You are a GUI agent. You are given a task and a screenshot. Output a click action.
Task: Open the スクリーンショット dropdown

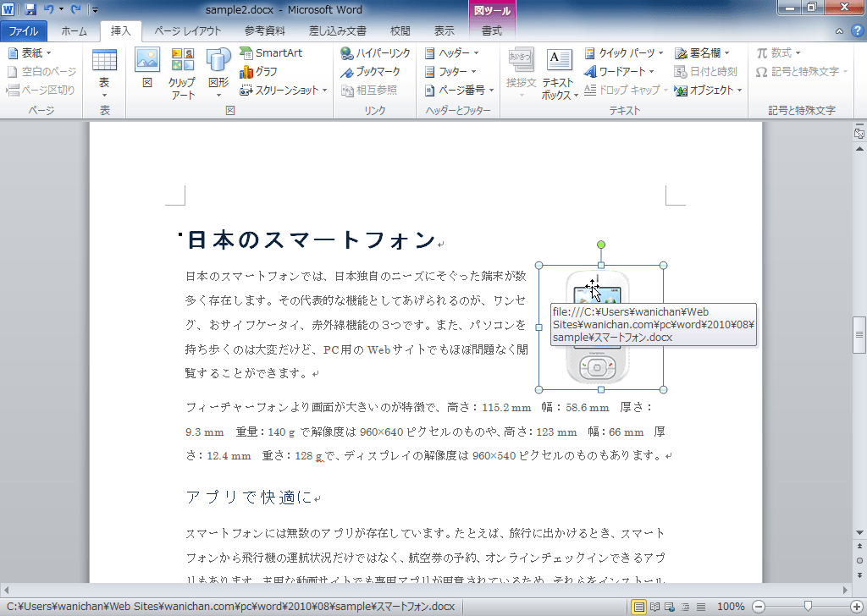click(x=284, y=90)
